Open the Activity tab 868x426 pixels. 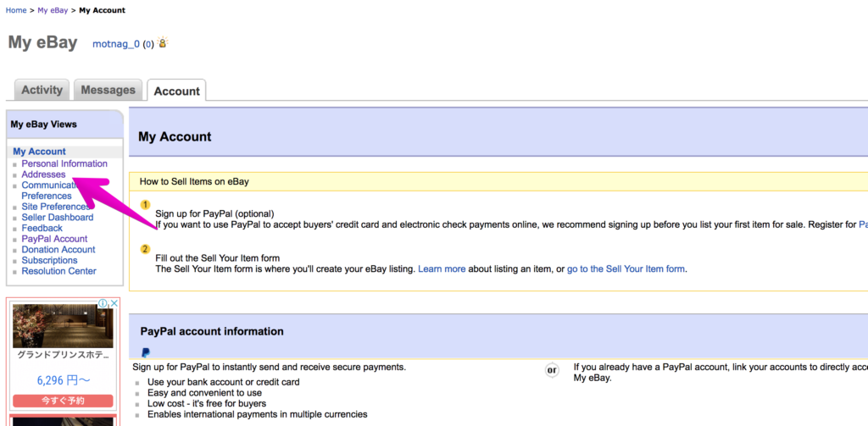(42, 90)
